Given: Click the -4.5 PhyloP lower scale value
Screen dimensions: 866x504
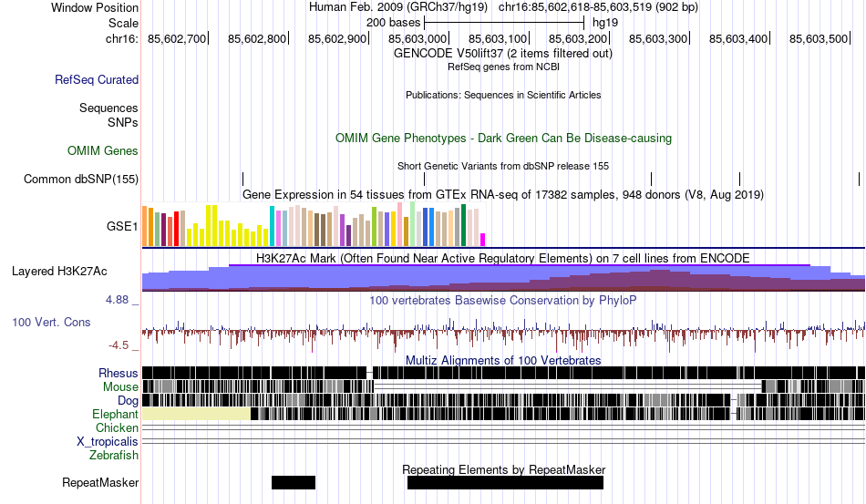Looking at the screenshot, I should pyautogui.click(x=119, y=345).
